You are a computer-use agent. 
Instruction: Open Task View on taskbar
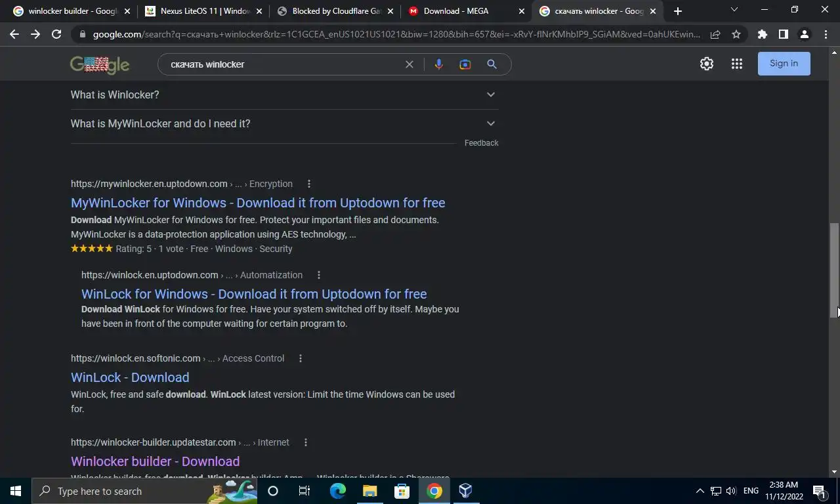click(304, 491)
